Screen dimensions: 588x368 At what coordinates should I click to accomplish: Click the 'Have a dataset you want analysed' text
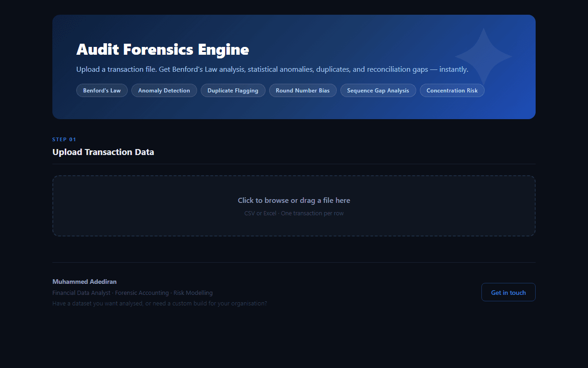[160, 304]
